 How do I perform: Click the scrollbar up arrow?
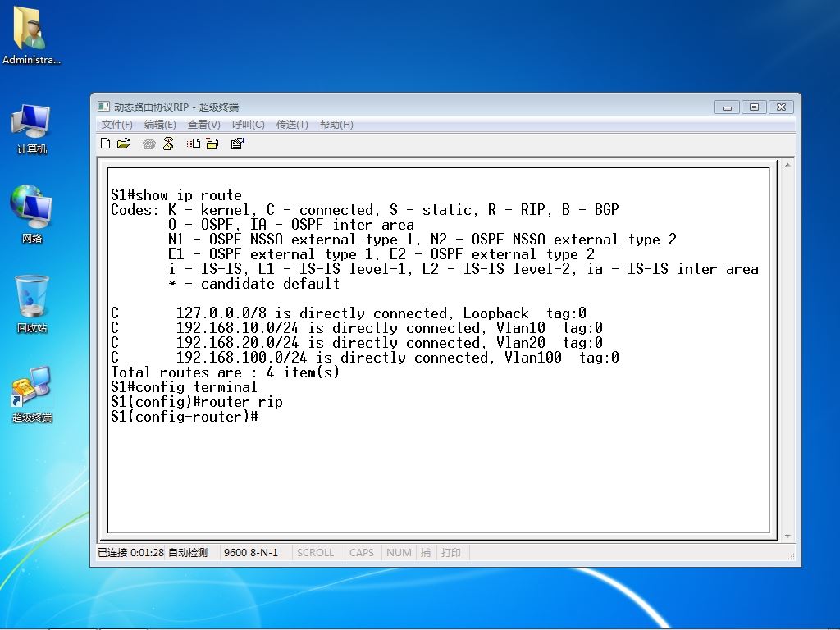(x=787, y=165)
